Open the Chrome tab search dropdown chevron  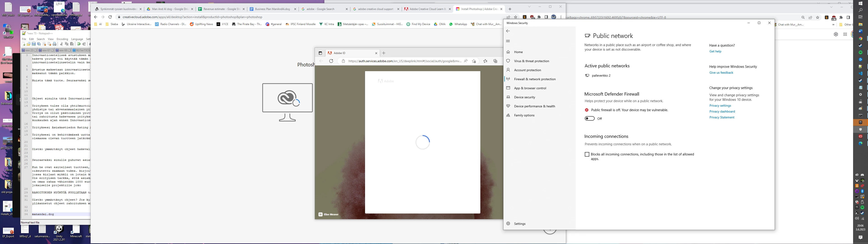[x=529, y=7]
